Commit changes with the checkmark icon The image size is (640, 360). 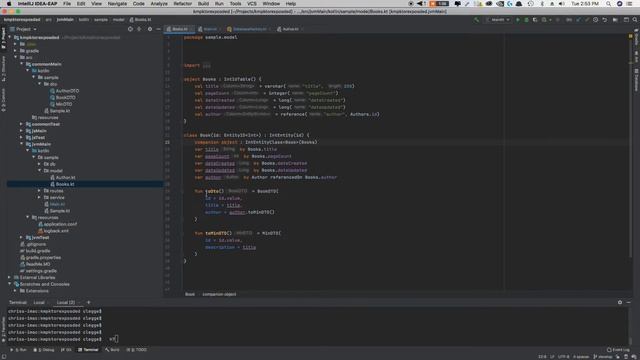[x=587, y=20]
